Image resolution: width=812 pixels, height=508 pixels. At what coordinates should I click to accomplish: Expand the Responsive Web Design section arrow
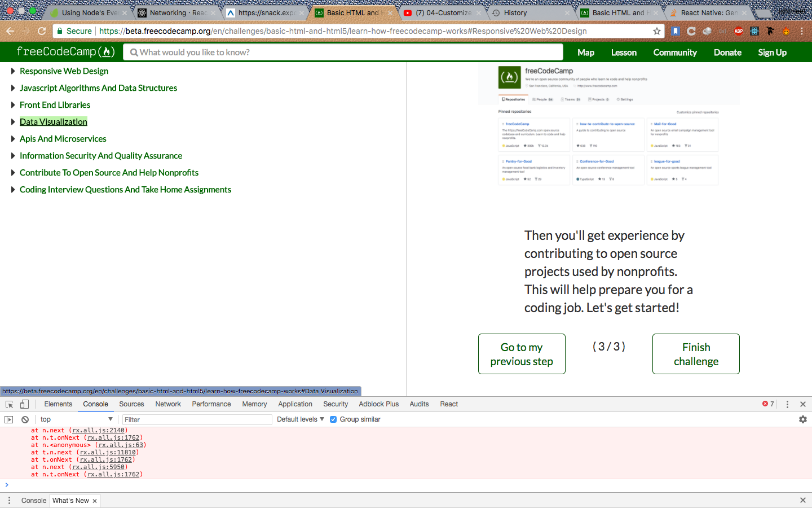[x=13, y=71]
